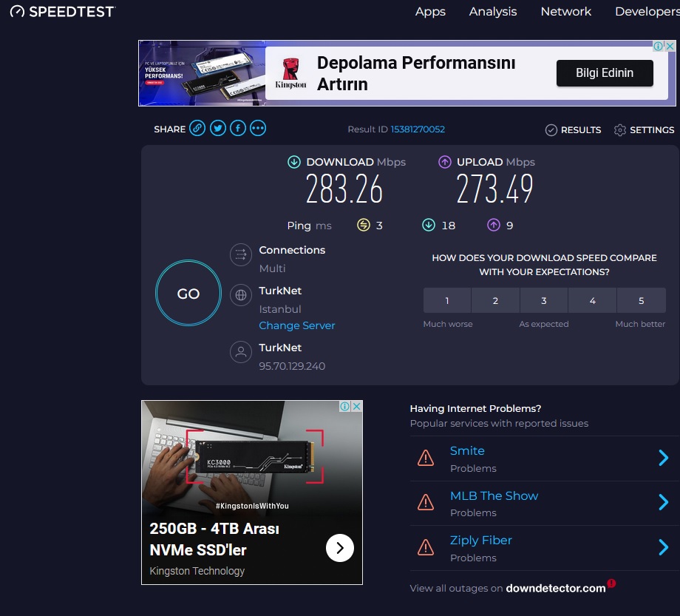Open the Results history
The image size is (680, 616).
pos(573,129)
